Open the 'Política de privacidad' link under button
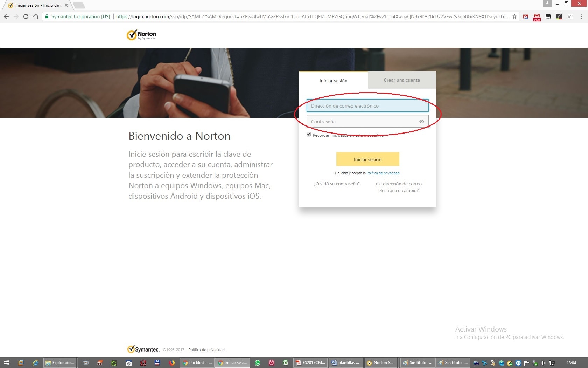The image size is (588, 368). (x=383, y=173)
